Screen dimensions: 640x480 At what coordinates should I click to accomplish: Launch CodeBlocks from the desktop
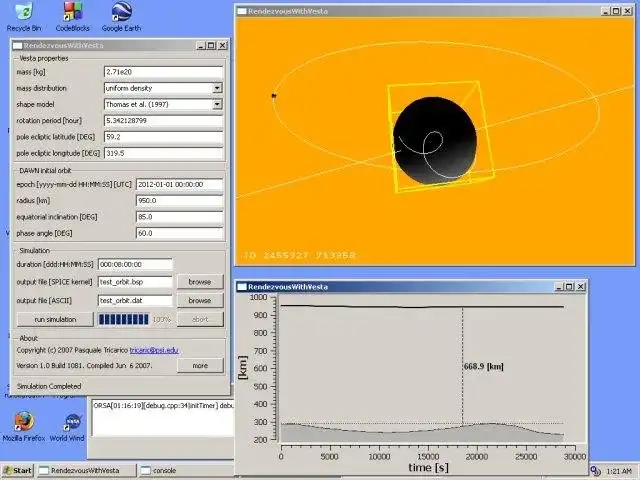(x=73, y=13)
